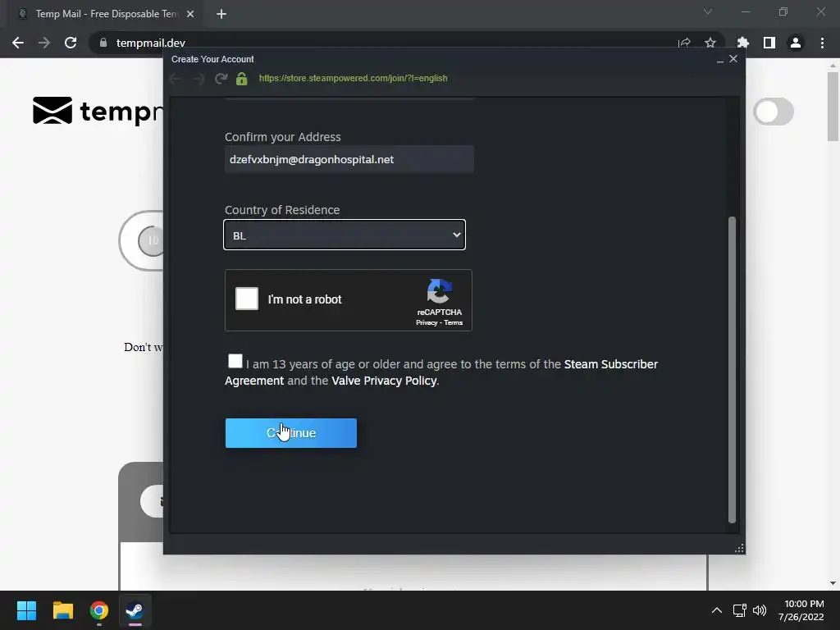The height and width of the screenshot is (630, 840).
Task: Reload the tempmail.dev page in Chrome
Action: 71,43
